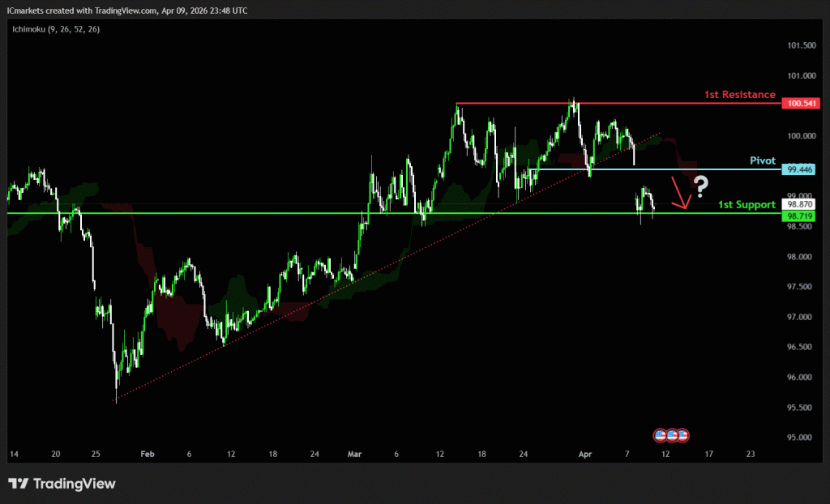Select the "1st Support" text label
This screenshot has width=830, height=504.
(747, 205)
